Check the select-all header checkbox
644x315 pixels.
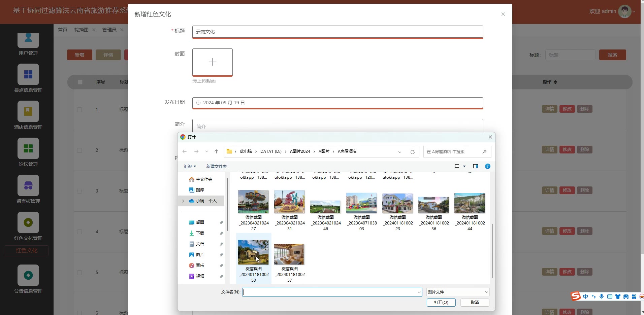pos(80,82)
